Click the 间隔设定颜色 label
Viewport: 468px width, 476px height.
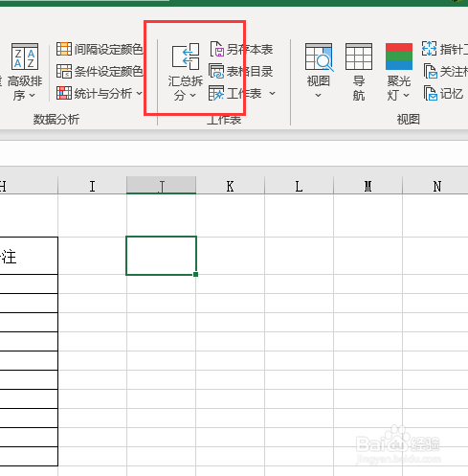click(108, 49)
